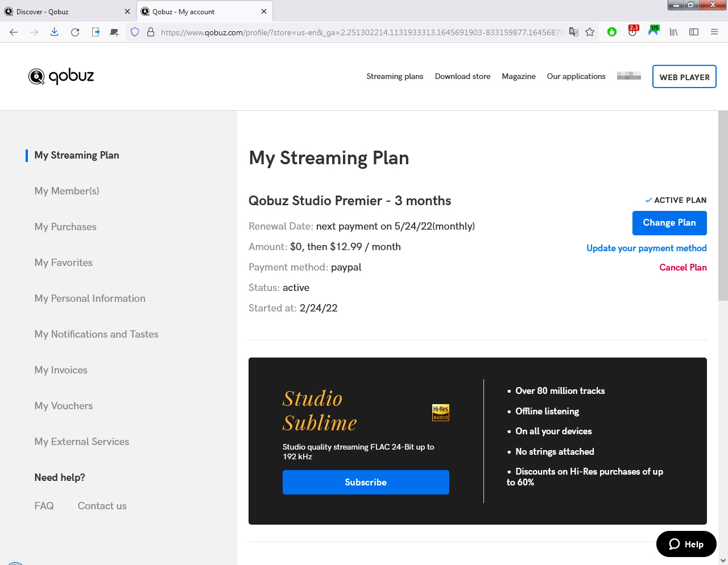Click the Hi-Res Audio badge

[x=441, y=413]
